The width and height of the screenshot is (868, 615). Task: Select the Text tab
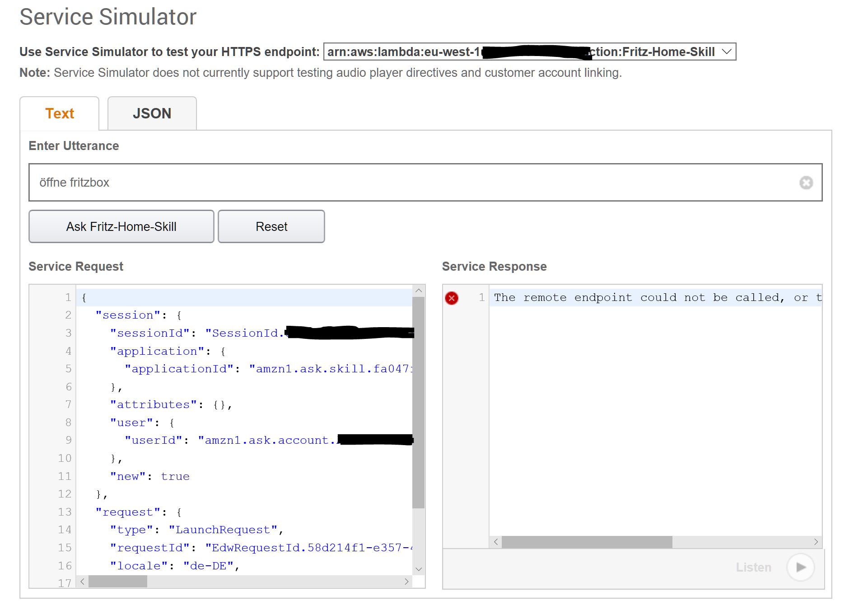tap(59, 113)
